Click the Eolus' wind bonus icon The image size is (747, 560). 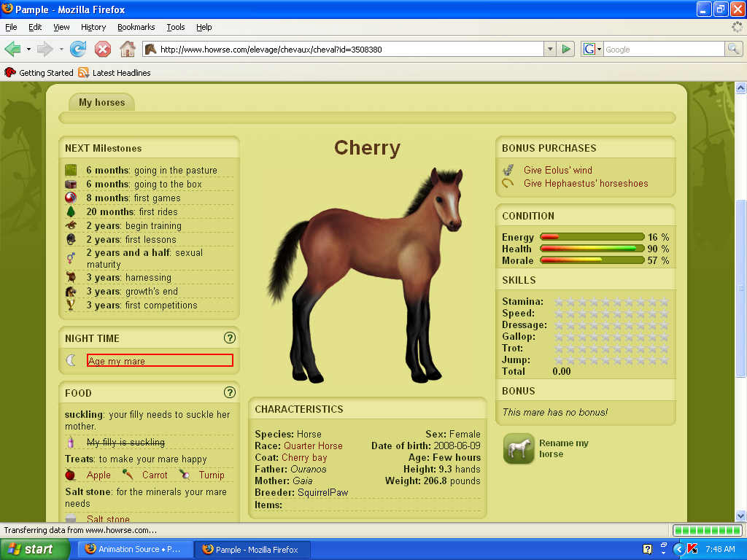(508, 170)
